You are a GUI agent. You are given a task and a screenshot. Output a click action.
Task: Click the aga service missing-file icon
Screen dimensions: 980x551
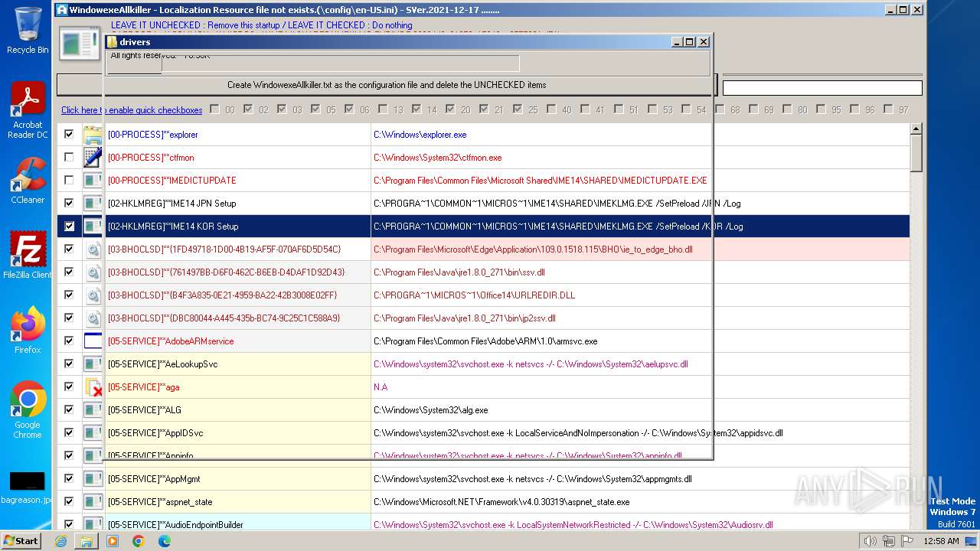[x=93, y=387]
